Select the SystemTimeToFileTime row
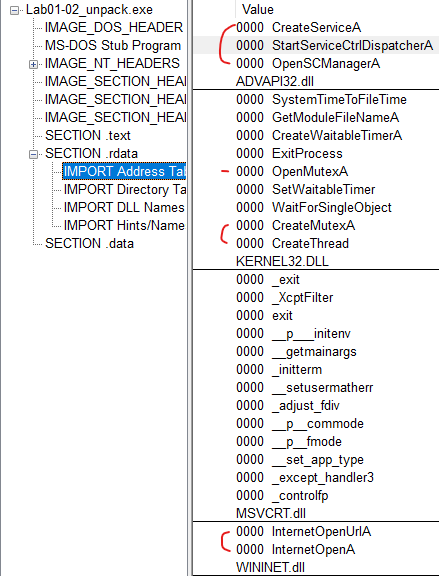Viewport: 439px width, 576px height. click(316, 100)
